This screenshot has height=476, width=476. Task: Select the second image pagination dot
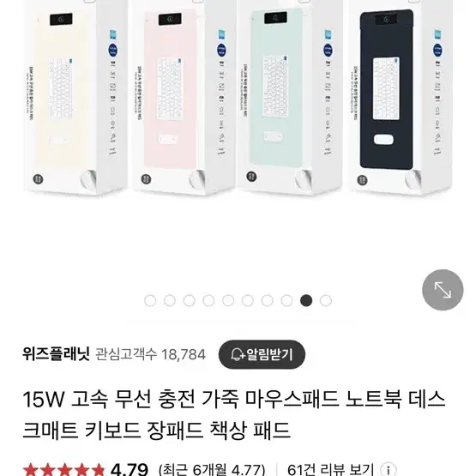coord(170,300)
